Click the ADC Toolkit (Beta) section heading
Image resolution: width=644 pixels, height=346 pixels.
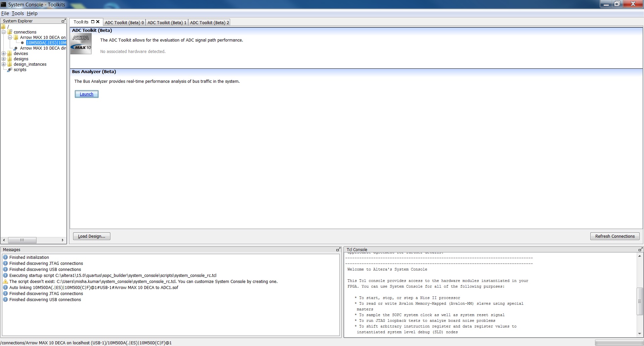92,30
